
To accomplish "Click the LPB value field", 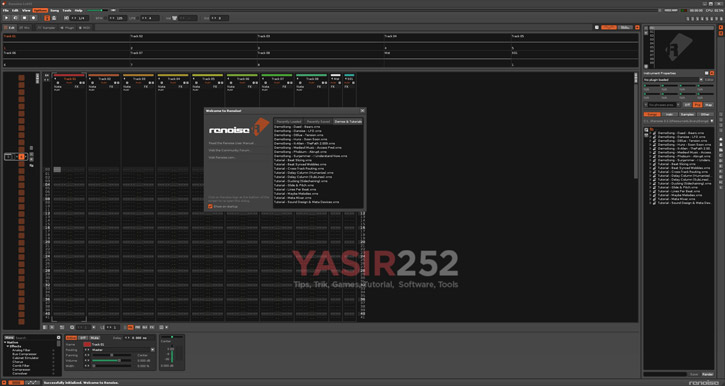I will [150, 18].
